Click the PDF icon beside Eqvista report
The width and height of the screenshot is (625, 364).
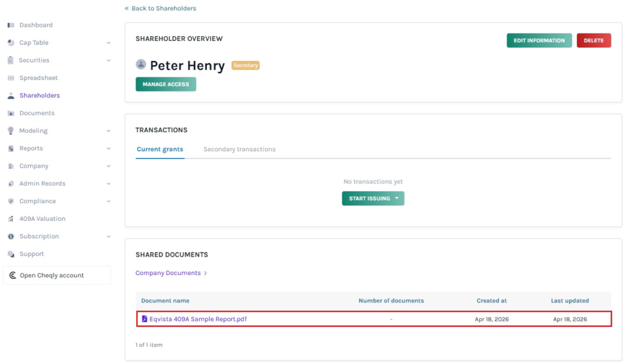tap(144, 318)
